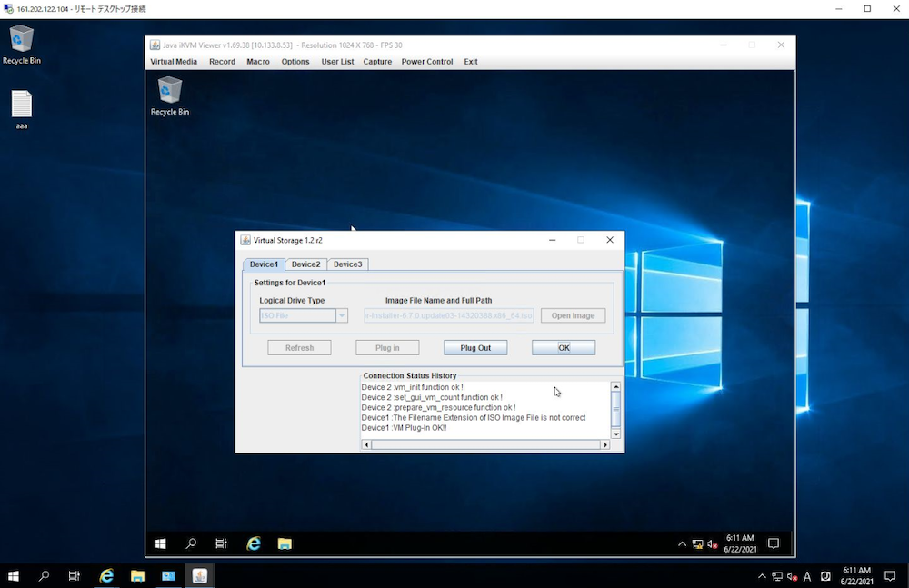
Task: Open the Macro menu
Action: point(257,62)
